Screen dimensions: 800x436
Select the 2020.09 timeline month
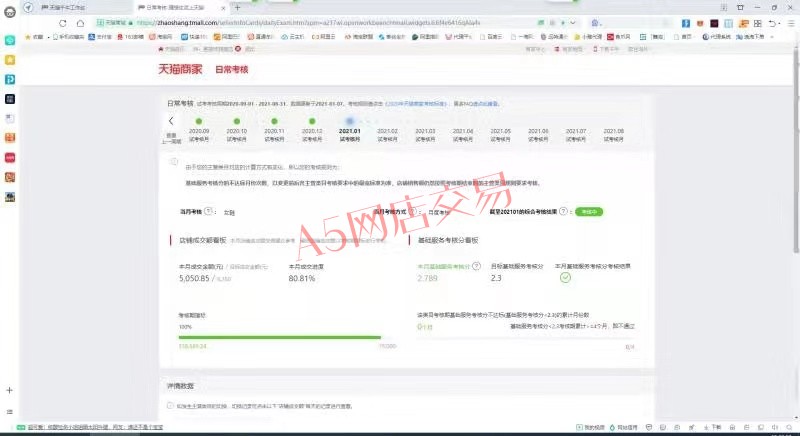(199, 131)
